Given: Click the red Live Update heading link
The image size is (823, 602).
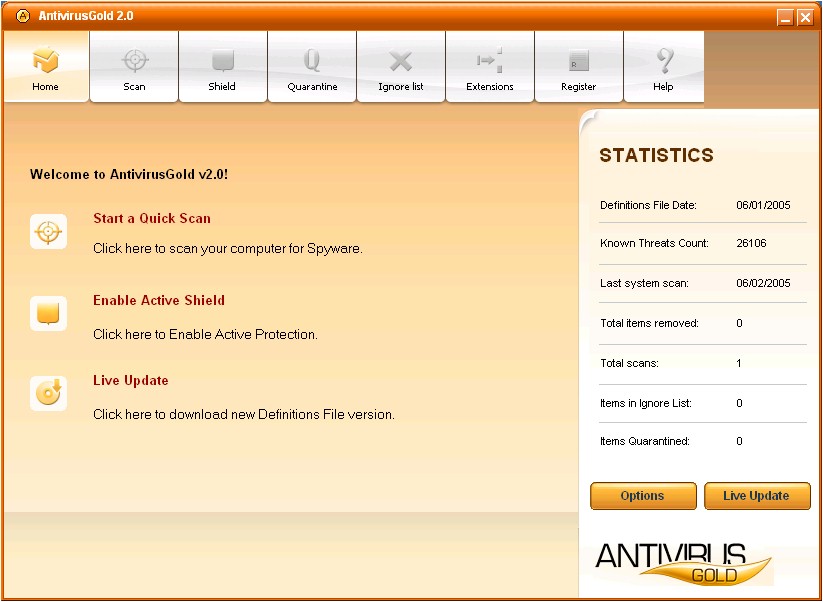Looking at the screenshot, I should pos(131,381).
